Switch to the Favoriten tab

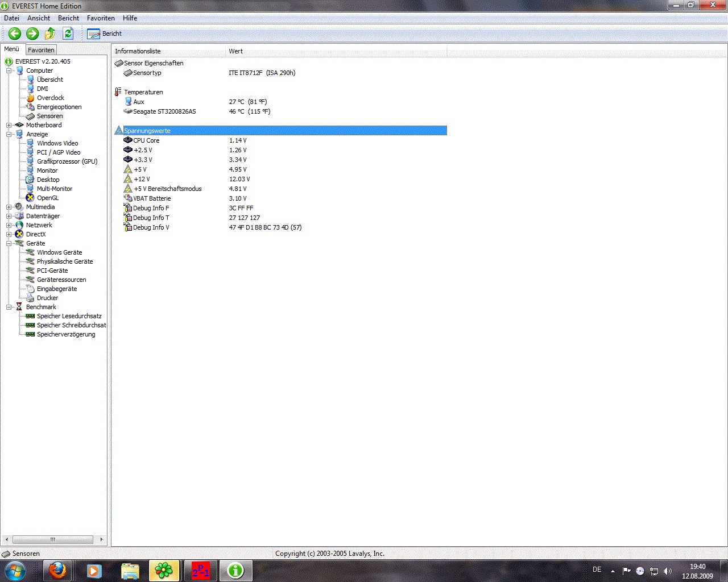[x=41, y=50]
